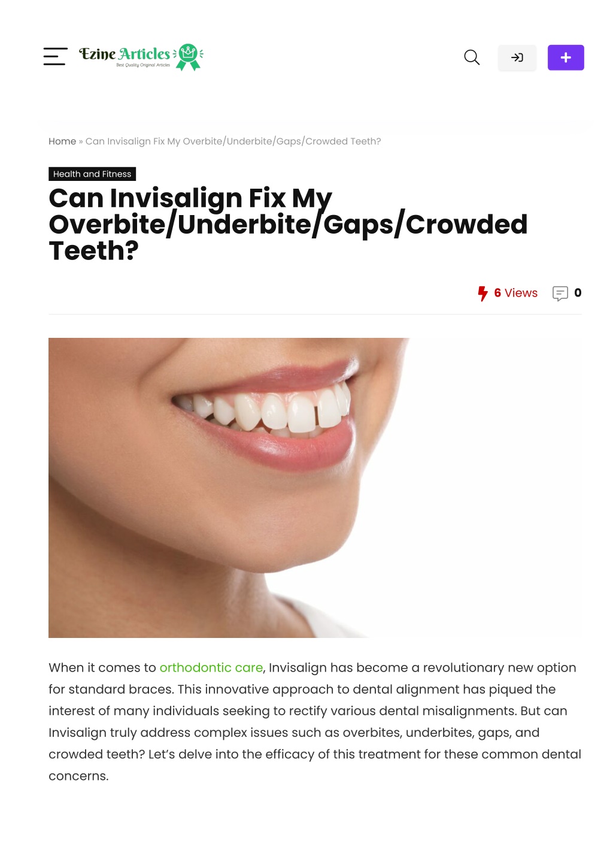613x868 pixels.
Task: Click the paragraph starting When it comes
Action: pyautogui.click(x=315, y=721)
